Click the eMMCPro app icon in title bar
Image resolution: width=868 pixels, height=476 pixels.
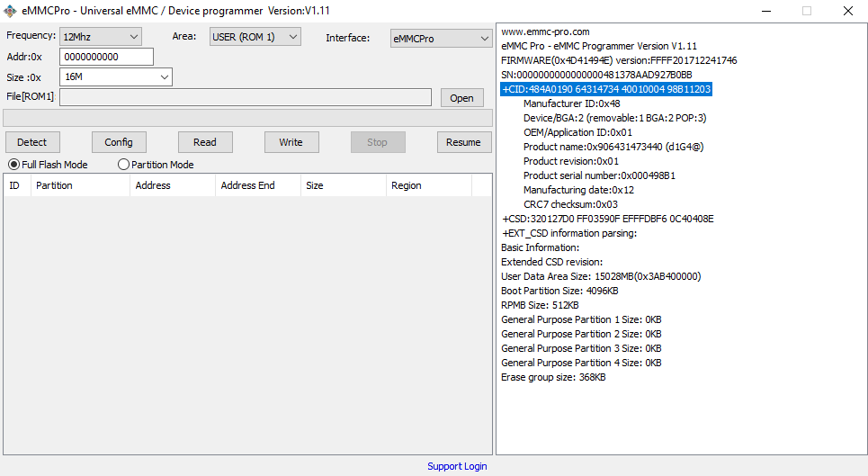(x=10, y=11)
